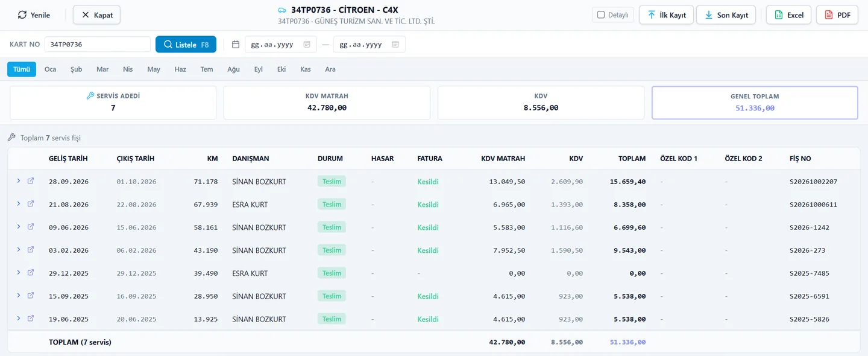This screenshot has width=868, height=356.
Task: Expand the 21.08.2026 service row
Action: [x=19, y=204]
